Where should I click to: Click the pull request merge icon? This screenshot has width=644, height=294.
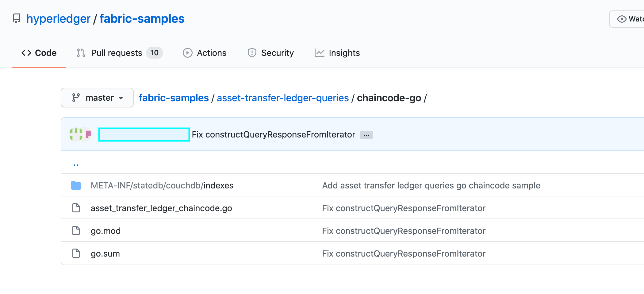(80, 53)
